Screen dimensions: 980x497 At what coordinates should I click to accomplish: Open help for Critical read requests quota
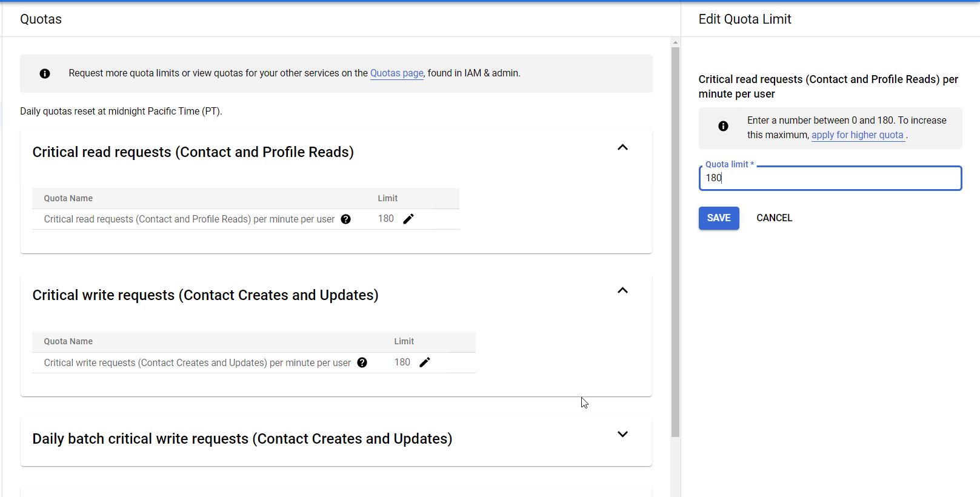tap(345, 219)
